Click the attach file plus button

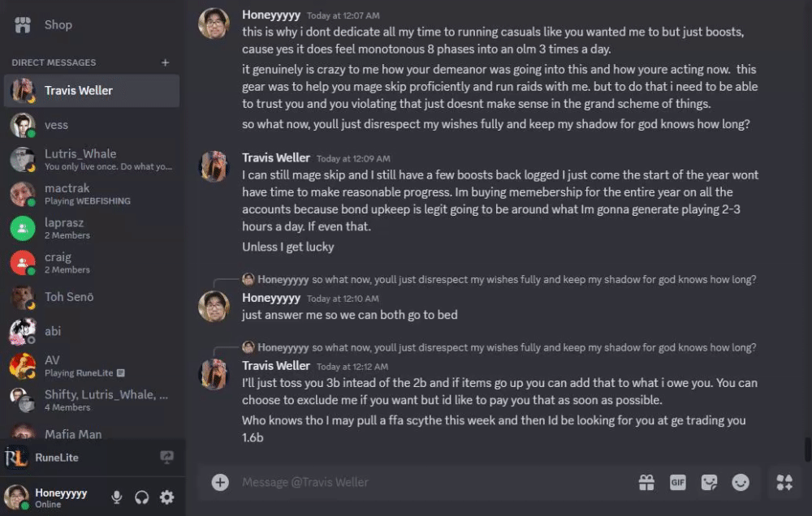pyautogui.click(x=220, y=482)
